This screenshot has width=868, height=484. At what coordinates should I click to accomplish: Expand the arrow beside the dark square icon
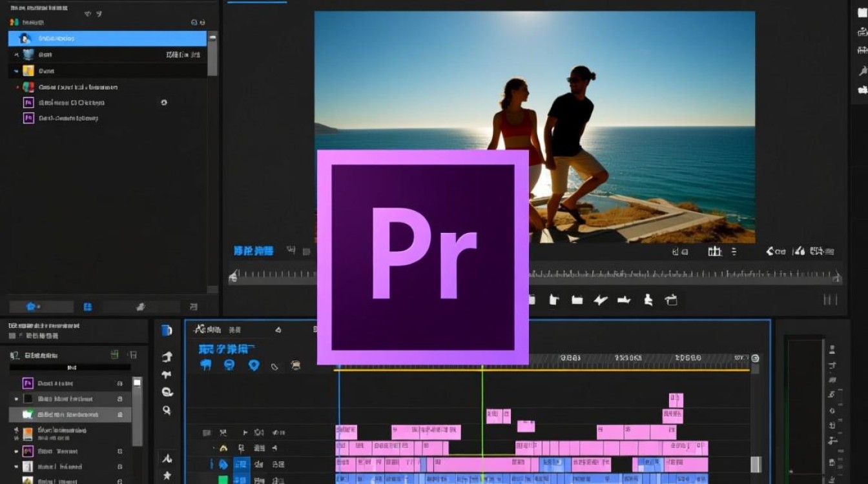[x=16, y=399]
